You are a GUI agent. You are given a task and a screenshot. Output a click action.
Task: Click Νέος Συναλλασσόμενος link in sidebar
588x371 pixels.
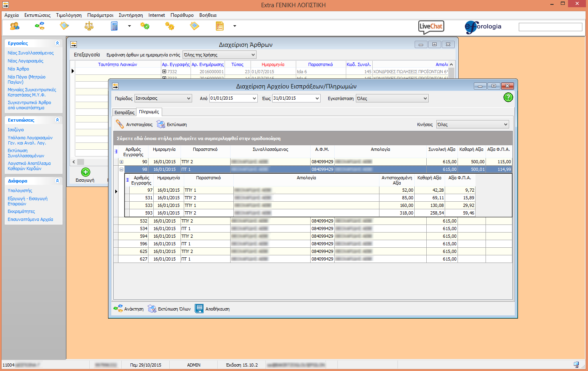click(x=30, y=53)
